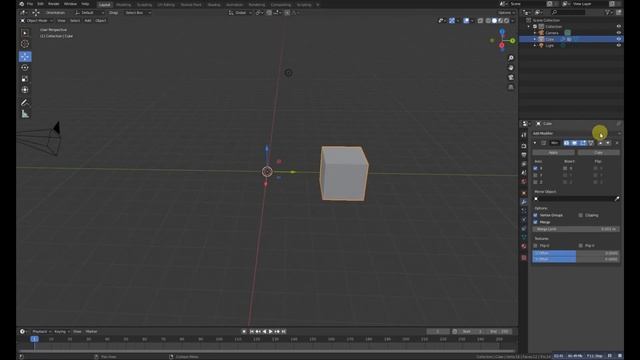The width and height of the screenshot is (640, 360).
Task: Adjust the Merge Limit value field
Action: click(576, 229)
